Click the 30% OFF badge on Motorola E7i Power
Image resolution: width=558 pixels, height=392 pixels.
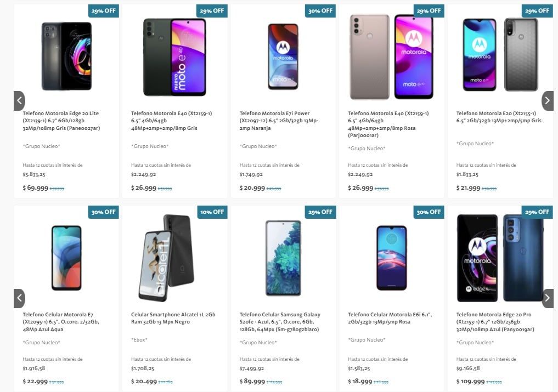click(x=320, y=10)
